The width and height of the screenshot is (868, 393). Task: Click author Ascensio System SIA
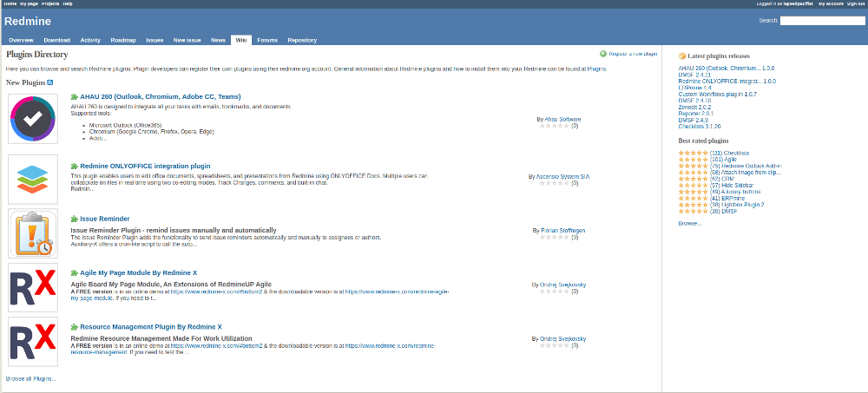point(562,177)
